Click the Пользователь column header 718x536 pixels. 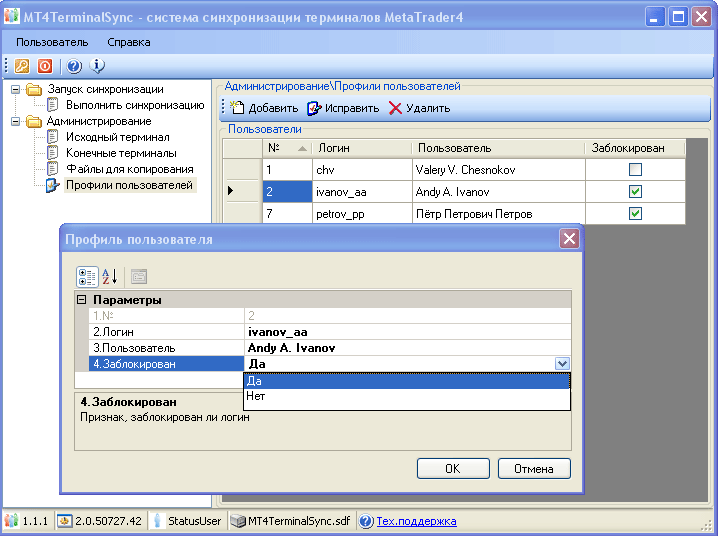pyautogui.click(x=498, y=148)
